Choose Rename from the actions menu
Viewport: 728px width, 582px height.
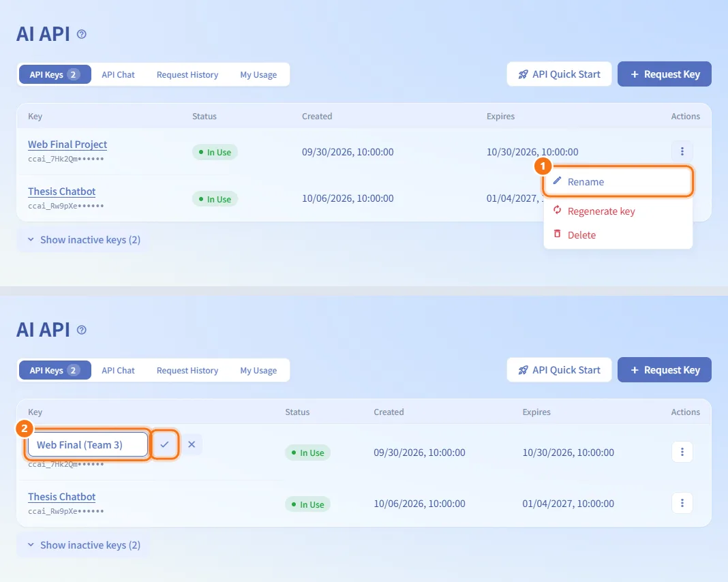click(618, 182)
